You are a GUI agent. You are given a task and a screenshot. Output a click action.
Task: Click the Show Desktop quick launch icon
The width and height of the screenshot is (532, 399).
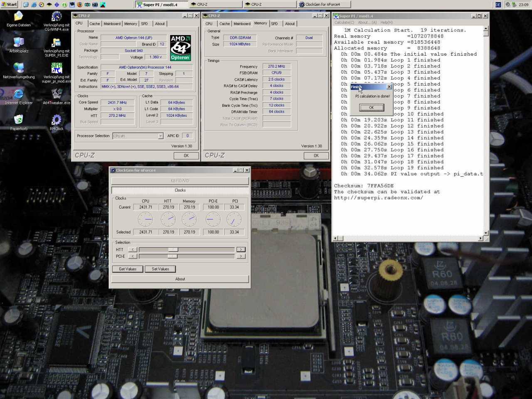pyautogui.click(x=26, y=5)
